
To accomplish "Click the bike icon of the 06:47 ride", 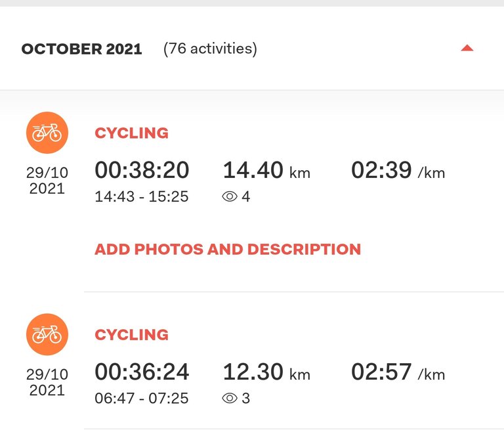I will pos(47,334).
